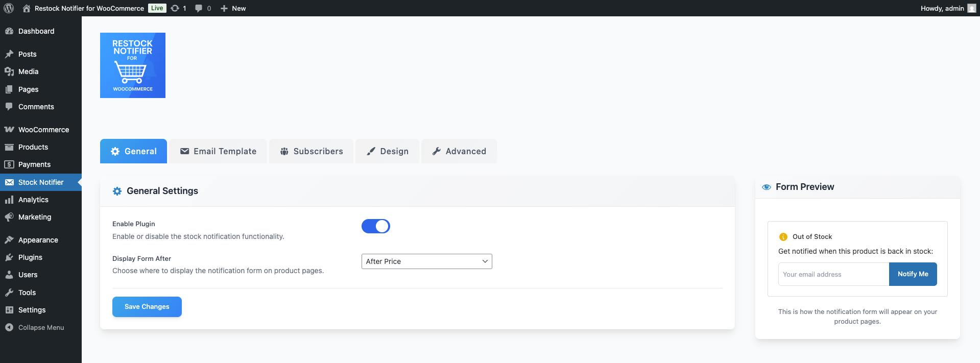Click the Collapse Menu arrow icon
The image size is (980, 363).
tap(9, 327)
